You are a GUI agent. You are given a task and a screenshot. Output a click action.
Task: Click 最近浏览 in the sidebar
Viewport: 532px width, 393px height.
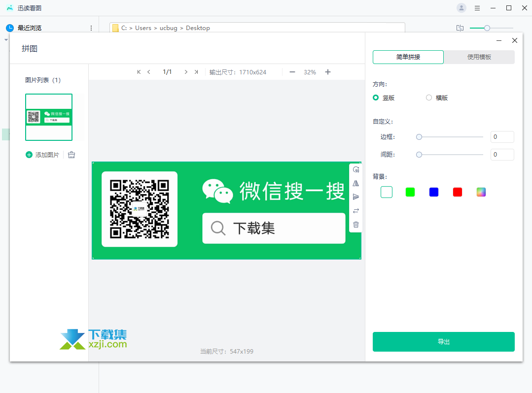point(30,28)
